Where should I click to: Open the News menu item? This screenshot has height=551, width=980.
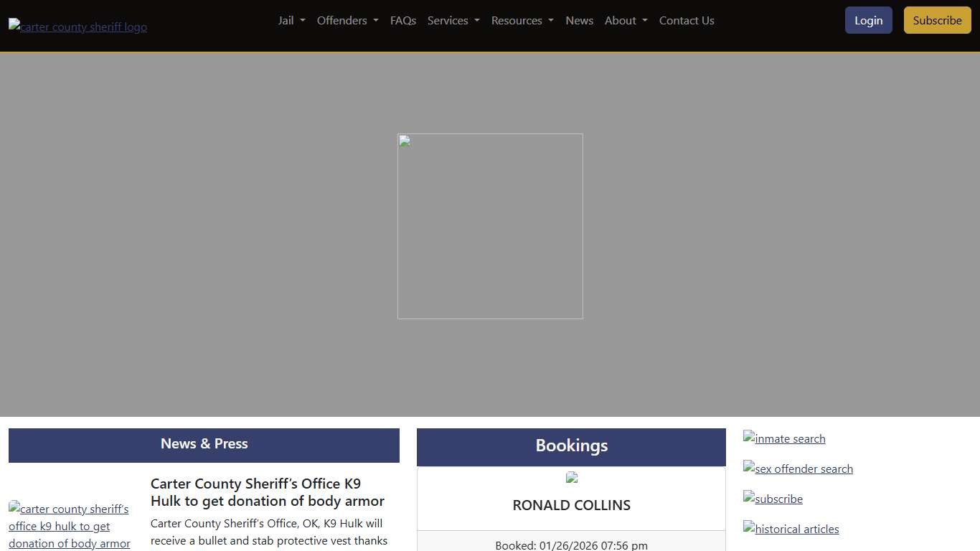(x=579, y=20)
